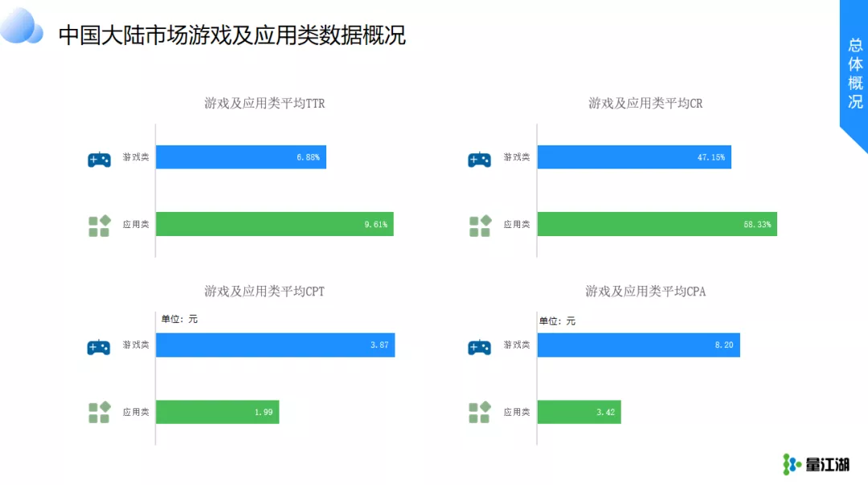Screen dimensions: 868x485
Task: Click the gamepad icon in the TTR chart
Action: [99, 159]
